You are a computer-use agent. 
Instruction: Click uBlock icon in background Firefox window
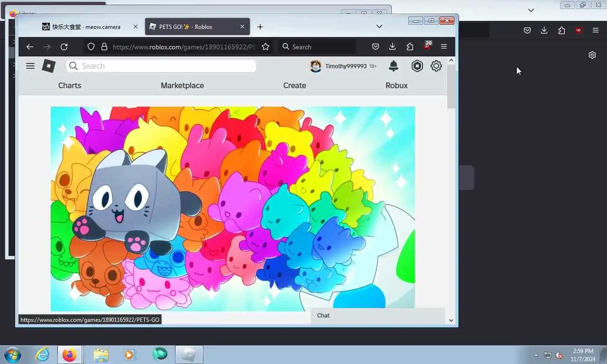pyautogui.click(x=579, y=30)
